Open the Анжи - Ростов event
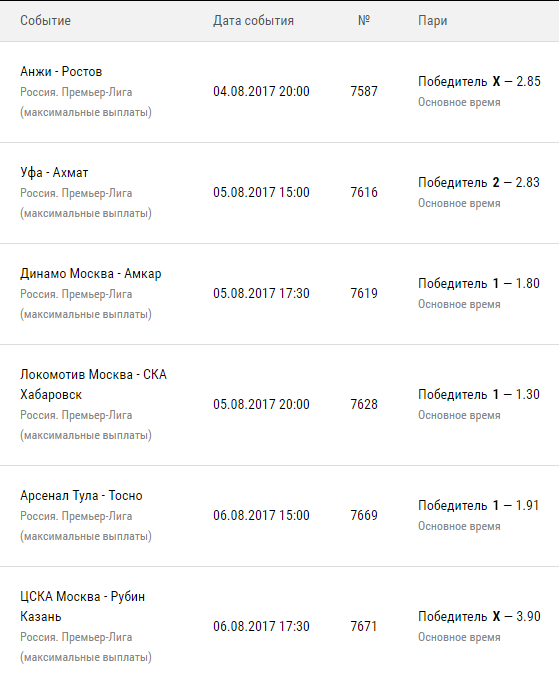 (61, 71)
